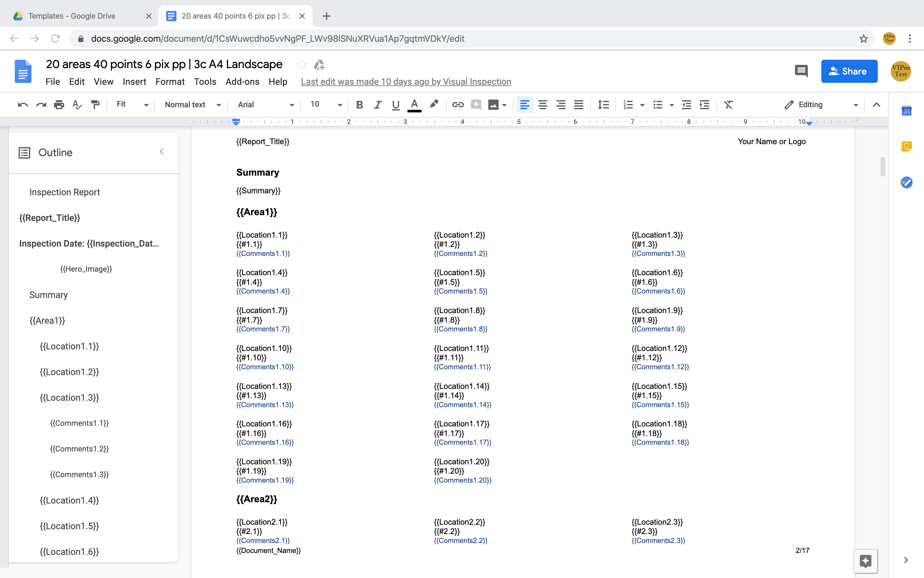
Task: Collapse the Outline panel arrow
Action: pyautogui.click(x=162, y=152)
